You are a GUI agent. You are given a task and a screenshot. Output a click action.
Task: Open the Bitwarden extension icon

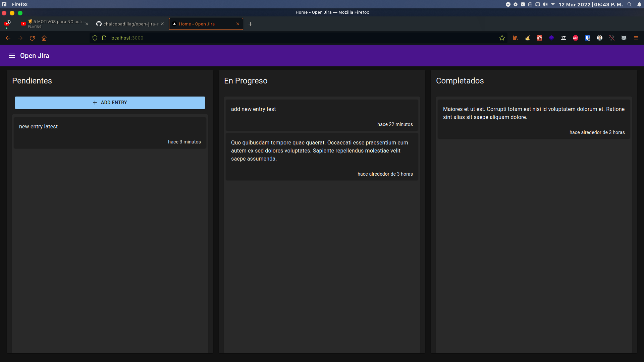pyautogui.click(x=588, y=38)
